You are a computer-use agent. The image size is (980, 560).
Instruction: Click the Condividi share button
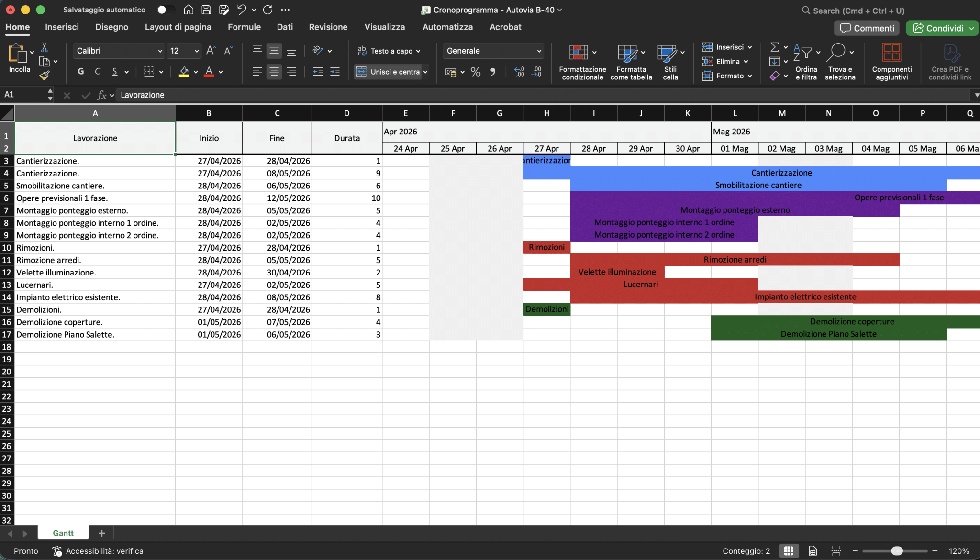(x=942, y=28)
